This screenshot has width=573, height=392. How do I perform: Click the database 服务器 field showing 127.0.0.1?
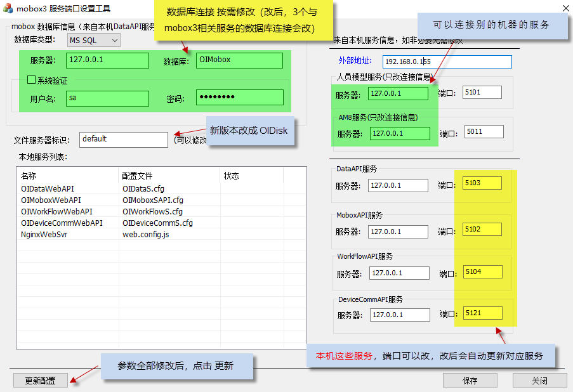[107, 60]
